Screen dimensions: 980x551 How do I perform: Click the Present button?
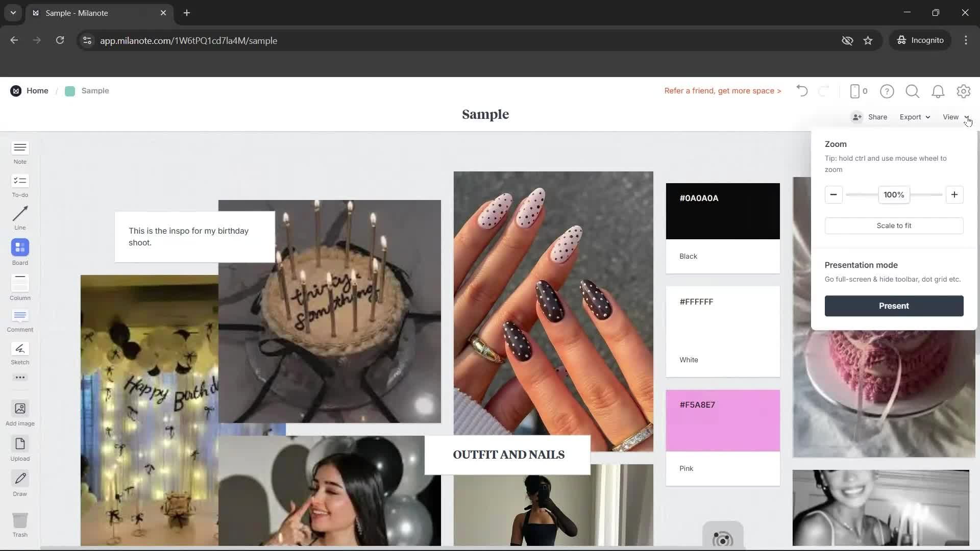893,306
